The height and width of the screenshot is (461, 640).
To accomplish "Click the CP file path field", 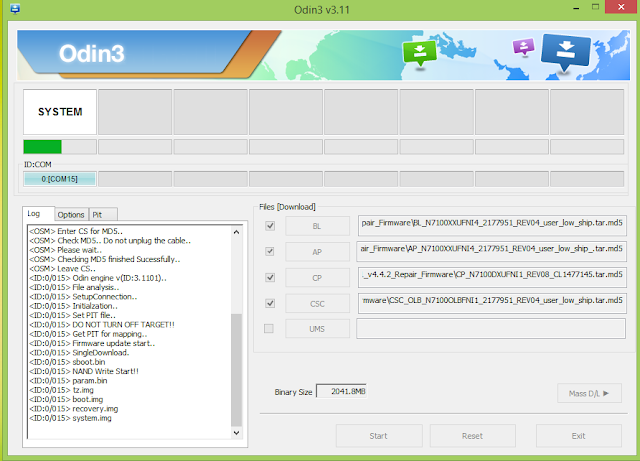I will [492, 277].
